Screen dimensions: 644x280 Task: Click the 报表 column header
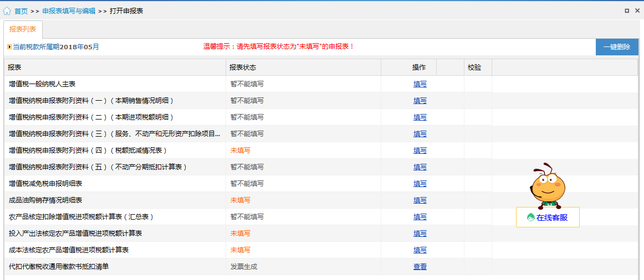[115, 67]
